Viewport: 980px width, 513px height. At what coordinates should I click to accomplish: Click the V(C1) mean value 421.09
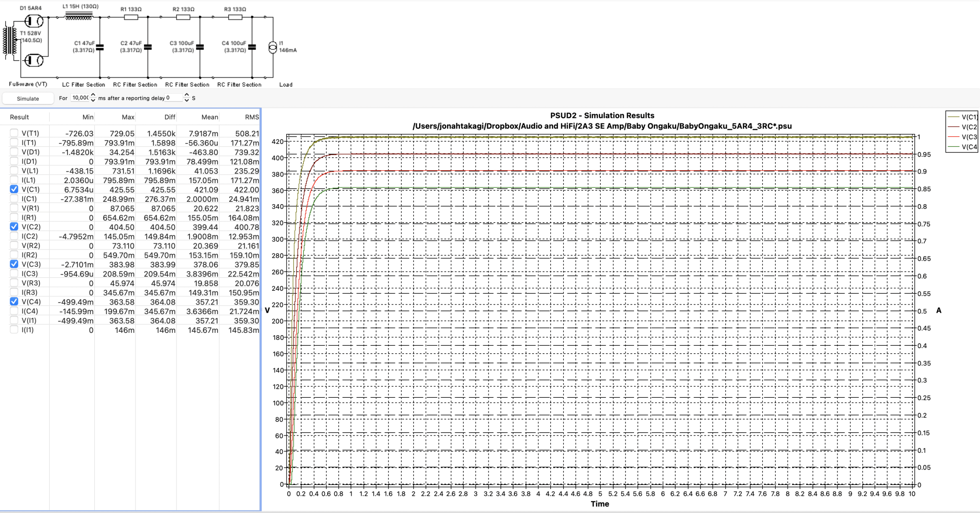pyautogui.click(x=205, y=190)
